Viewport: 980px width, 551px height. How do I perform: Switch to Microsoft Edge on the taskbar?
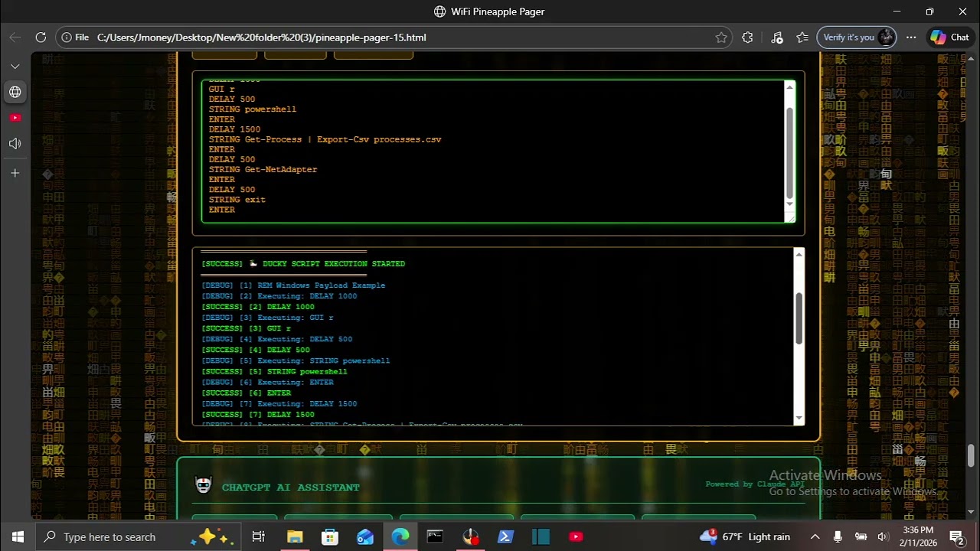pyautogui.click(x=400, y=536)
